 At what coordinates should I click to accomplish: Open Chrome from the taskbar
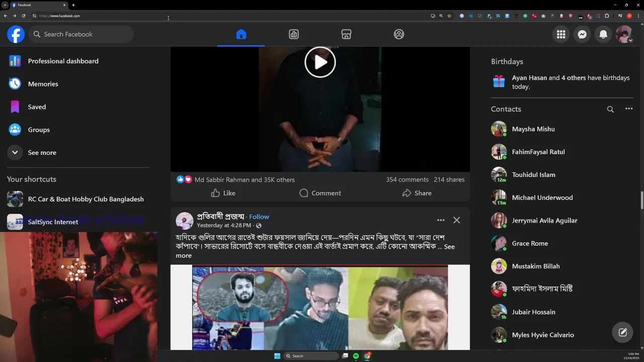(x=367, y=356)
